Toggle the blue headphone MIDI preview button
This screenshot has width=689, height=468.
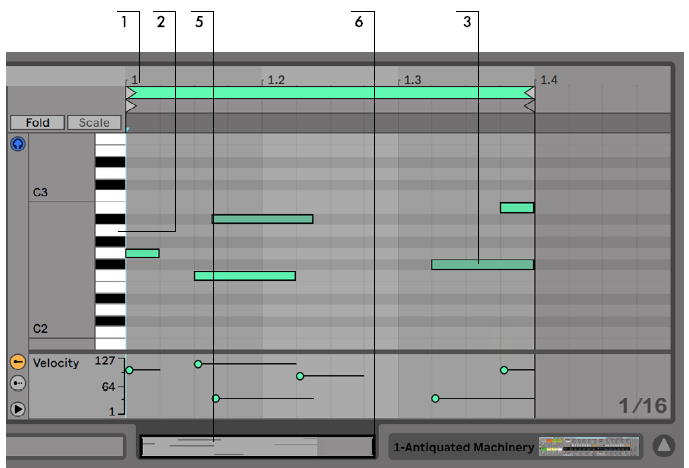pos(17,144)
